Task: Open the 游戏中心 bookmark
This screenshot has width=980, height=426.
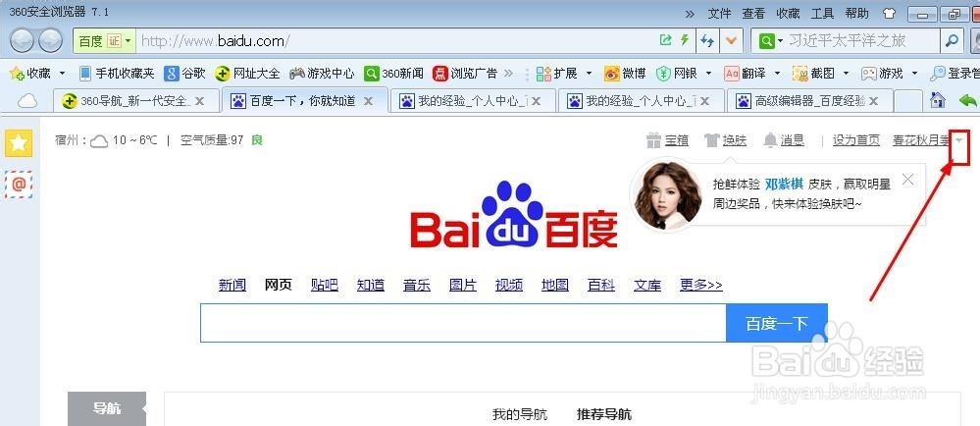Action: [322, 74]
